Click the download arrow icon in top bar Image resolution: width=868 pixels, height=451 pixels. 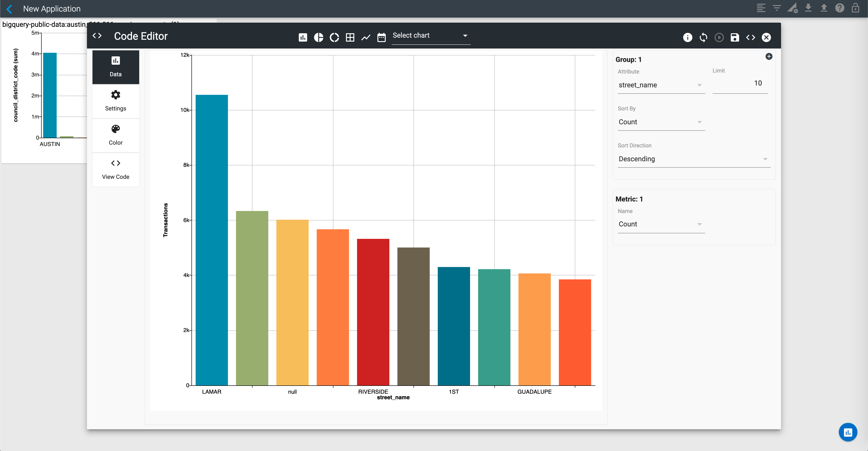coord(808,8)
